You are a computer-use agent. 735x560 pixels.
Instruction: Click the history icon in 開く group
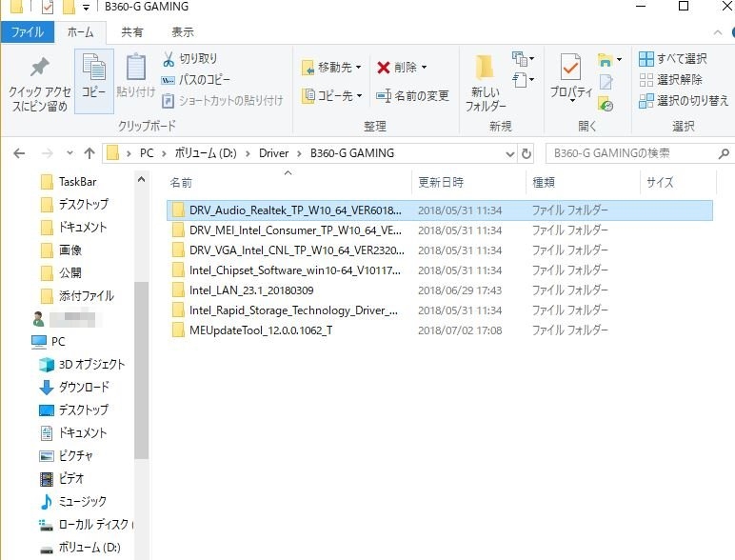coord(606,104)
